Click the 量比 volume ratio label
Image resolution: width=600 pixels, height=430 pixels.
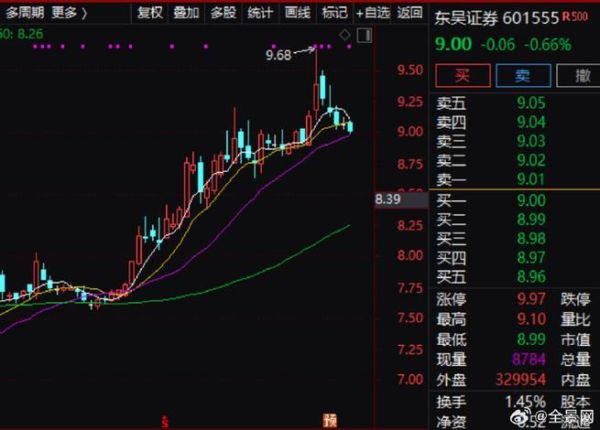(576, 319)
